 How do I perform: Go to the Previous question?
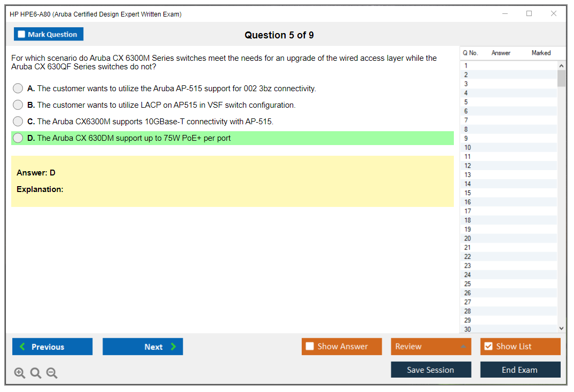pos(52,347)
